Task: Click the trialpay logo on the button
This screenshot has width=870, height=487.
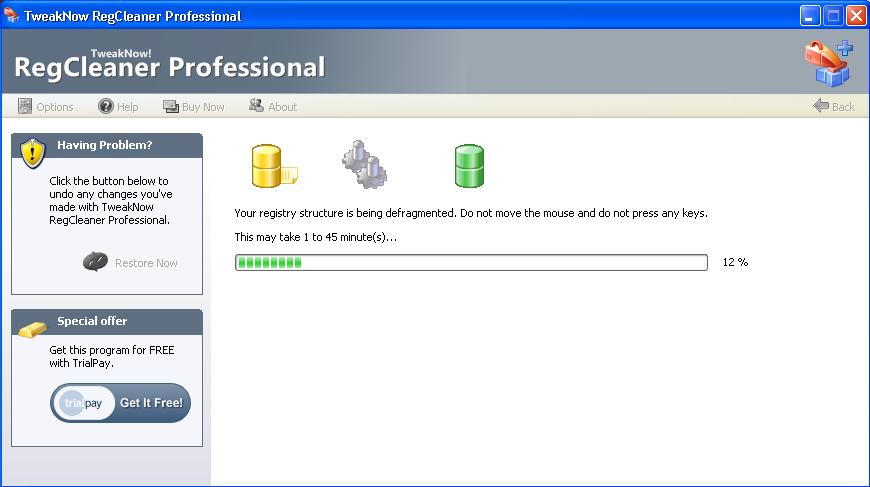Action: (x=83, y=403)
